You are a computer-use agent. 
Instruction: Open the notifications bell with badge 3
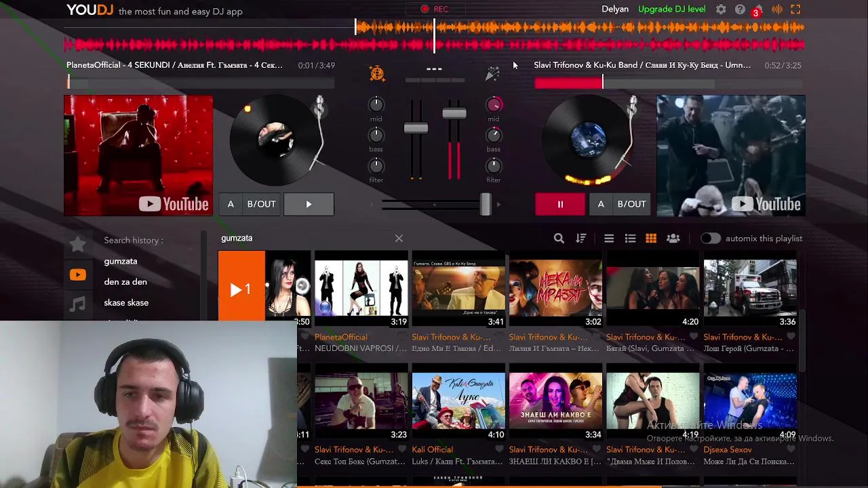(757, 9)
